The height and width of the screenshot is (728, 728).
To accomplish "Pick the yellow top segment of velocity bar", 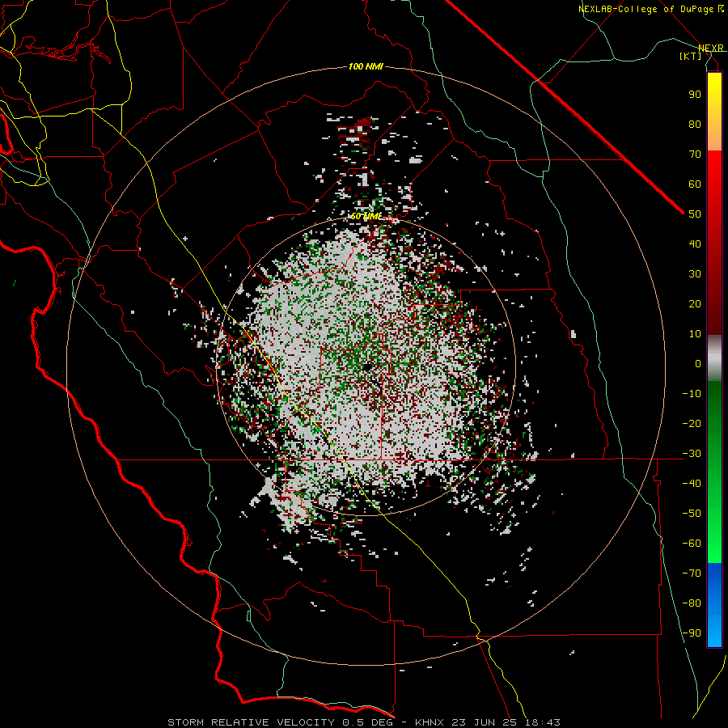I will [714, 112].
